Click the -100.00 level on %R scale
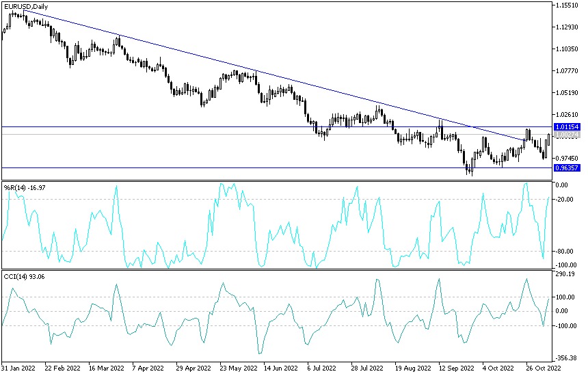 click(x=566, y=265)
